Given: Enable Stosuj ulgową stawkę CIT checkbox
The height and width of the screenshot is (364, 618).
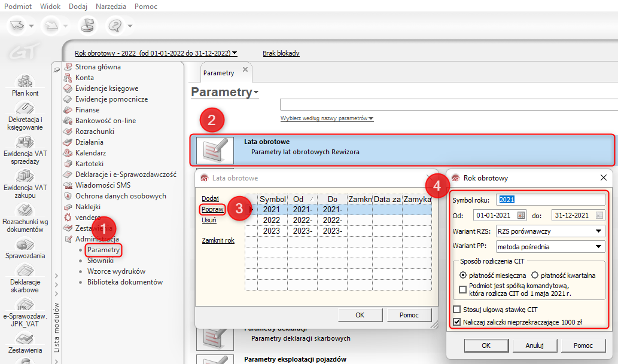Looking at the screenshot, I should tap(457, 310).
